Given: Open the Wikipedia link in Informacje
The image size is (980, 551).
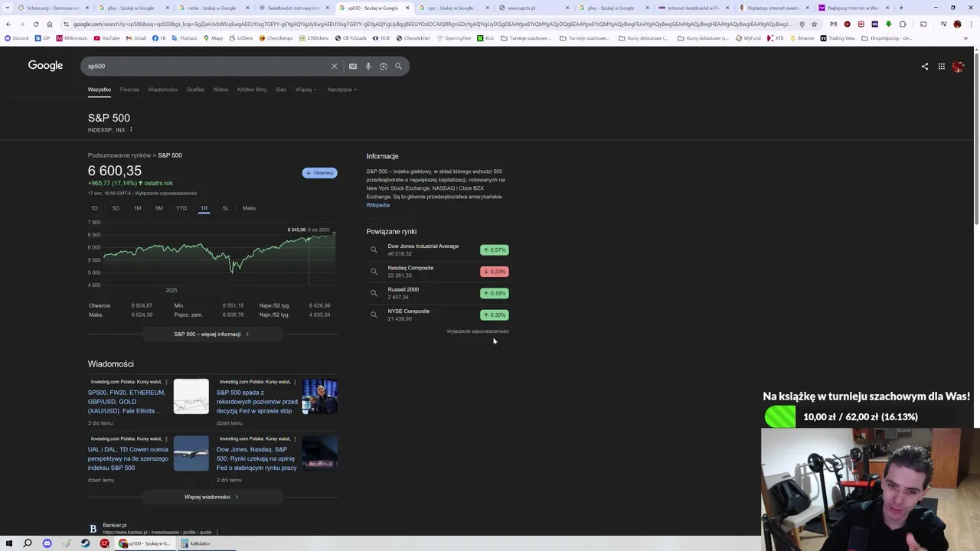Looking at the screenshot, I should pyautogui.click(x=378, y=205).
